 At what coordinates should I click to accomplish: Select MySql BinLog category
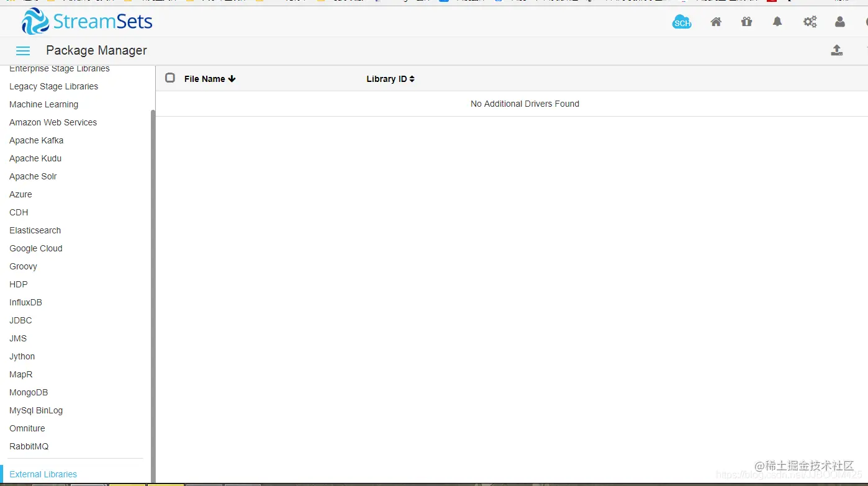click(x=36, y=410)
